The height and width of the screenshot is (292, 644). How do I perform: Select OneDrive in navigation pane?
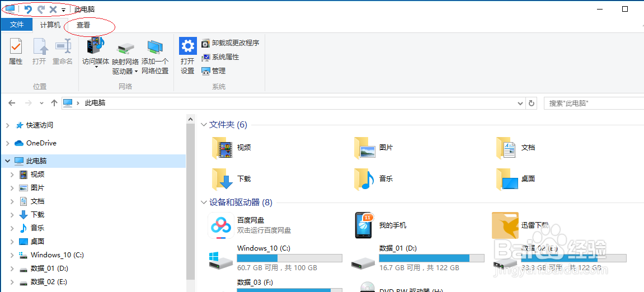pyautogui.click(x=35, y=143)
